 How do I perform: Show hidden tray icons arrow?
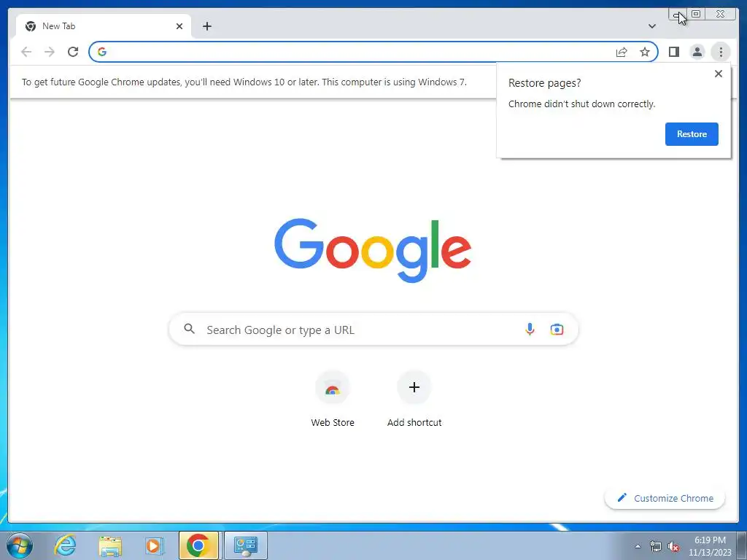(638, 546)
